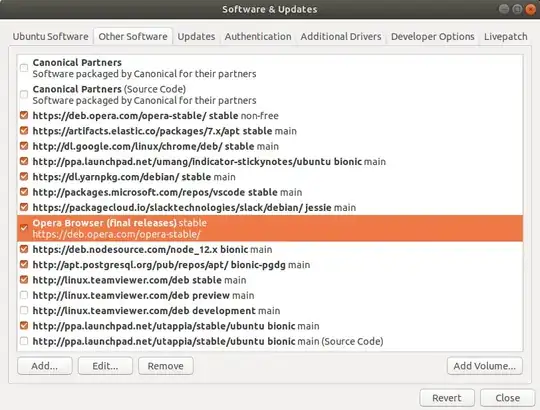540x410 pixels.
Task: Close window with the orange titlebar button
Action: pyautogui.click(x=530, y=9)
